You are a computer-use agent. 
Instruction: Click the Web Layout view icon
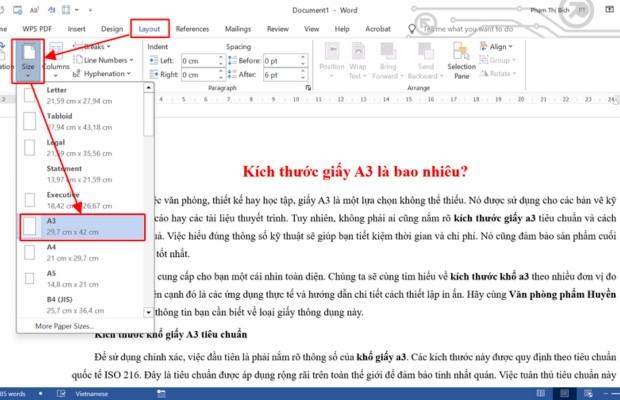[x=588, y=393]
